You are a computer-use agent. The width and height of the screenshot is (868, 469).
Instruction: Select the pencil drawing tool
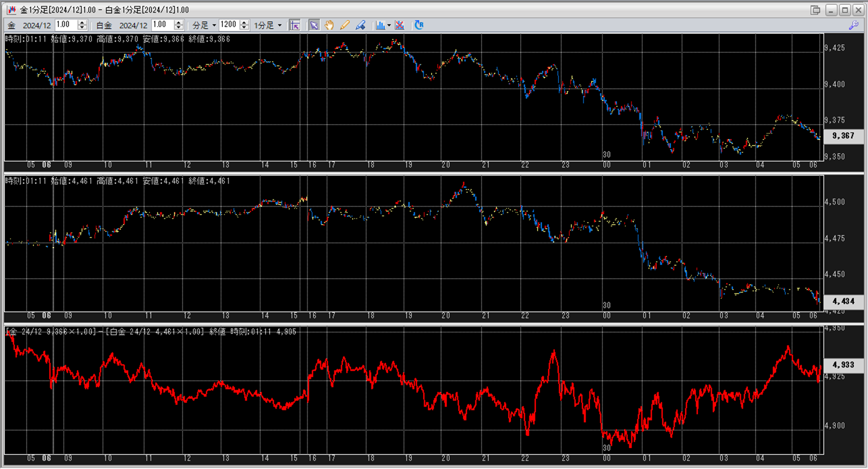click(x=344, y=25)
